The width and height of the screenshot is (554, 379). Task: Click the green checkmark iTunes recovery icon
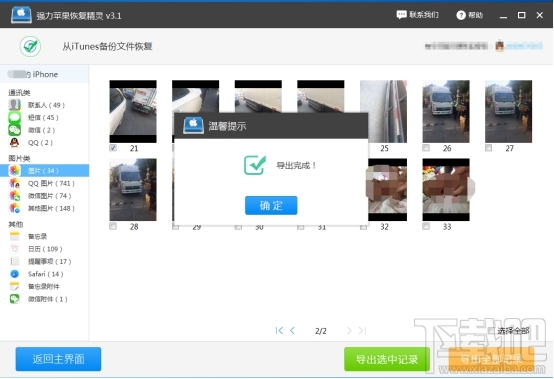coord(30,46)
